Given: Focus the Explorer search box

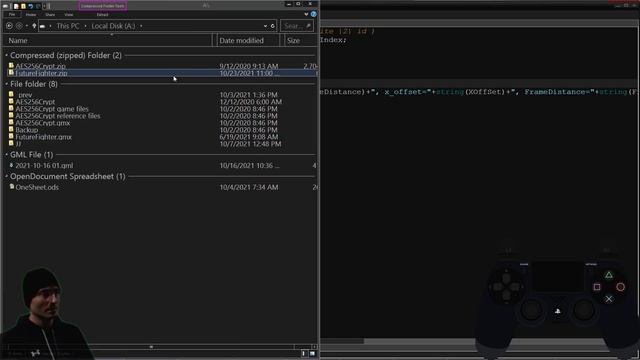Looking at the screenshot, I should 297,26.
